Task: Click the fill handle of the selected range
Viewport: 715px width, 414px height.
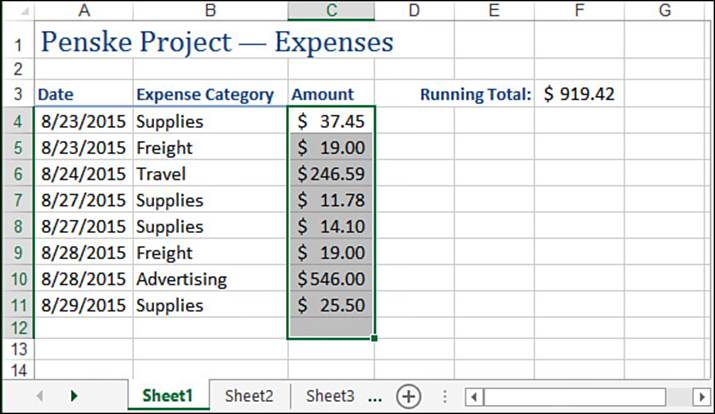Action: (x=374, y=338)
